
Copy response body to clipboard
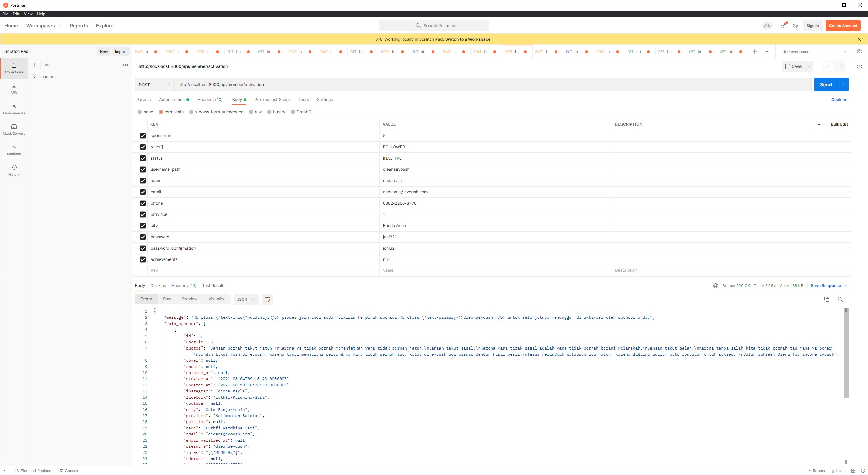click(826, 299)
